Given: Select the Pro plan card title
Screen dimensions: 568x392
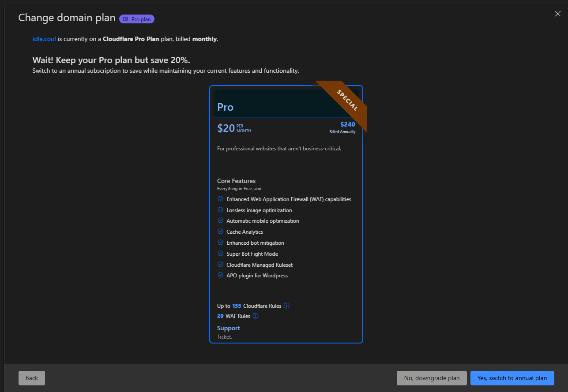Looking at the screenshot, I should (x=225, y=107).
